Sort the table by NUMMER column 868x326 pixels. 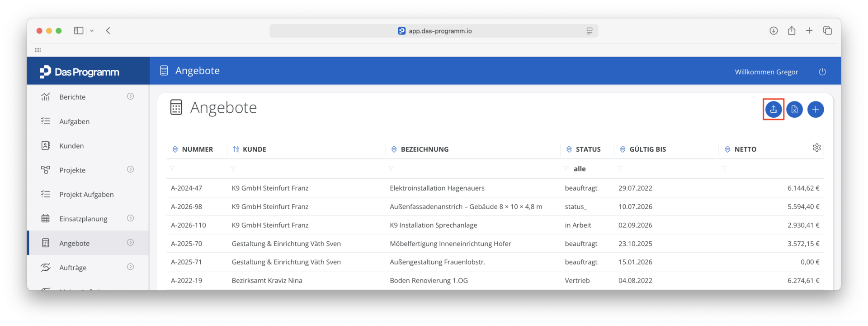[193, 149]
